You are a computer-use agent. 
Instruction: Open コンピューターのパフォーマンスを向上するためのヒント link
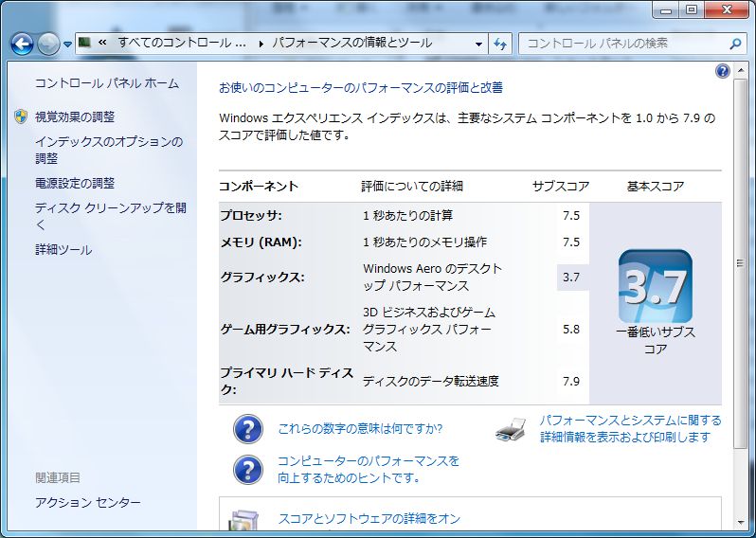click(369, 470)
